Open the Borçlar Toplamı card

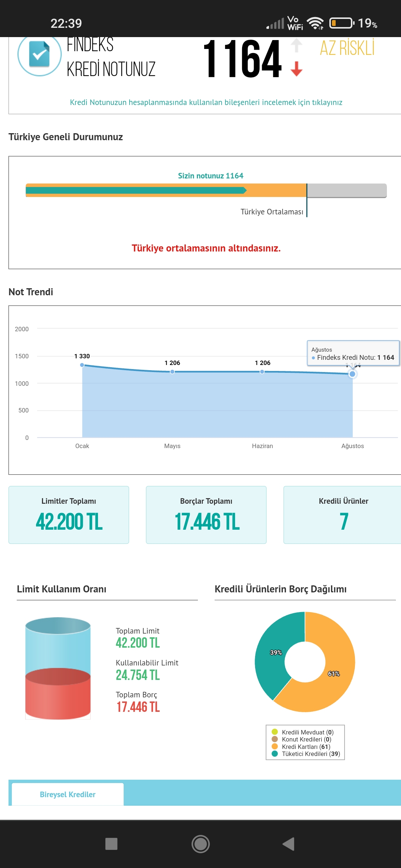coord(206,515)
